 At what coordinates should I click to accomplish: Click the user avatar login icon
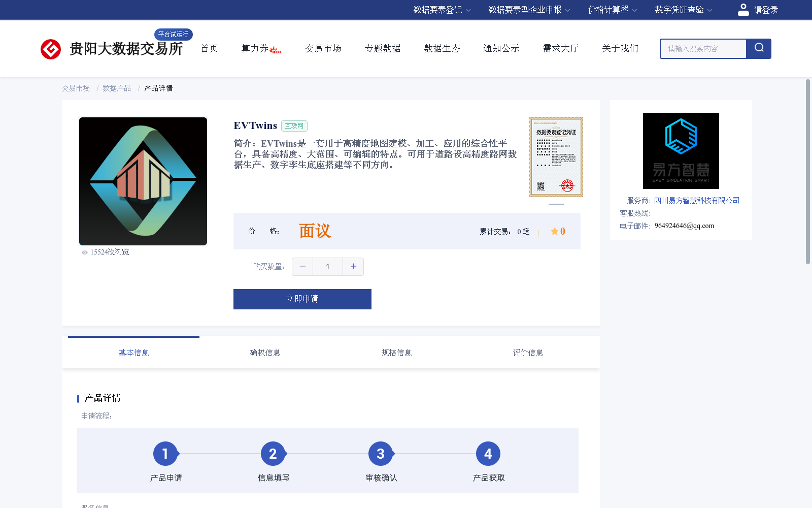click(743, 10)
